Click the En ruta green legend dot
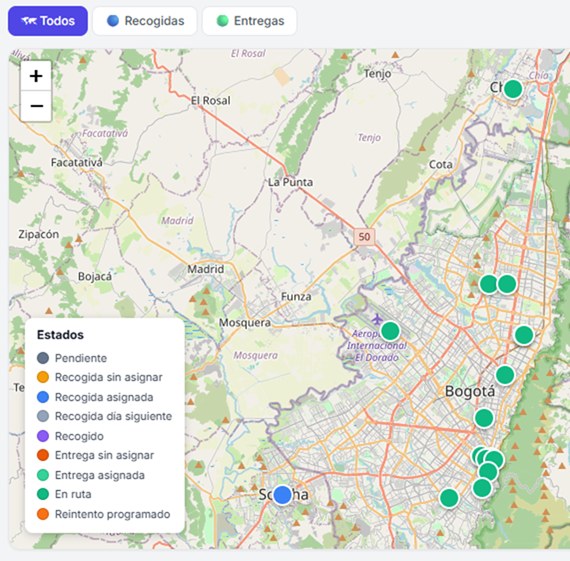570x561 pixels. point(43,494)
